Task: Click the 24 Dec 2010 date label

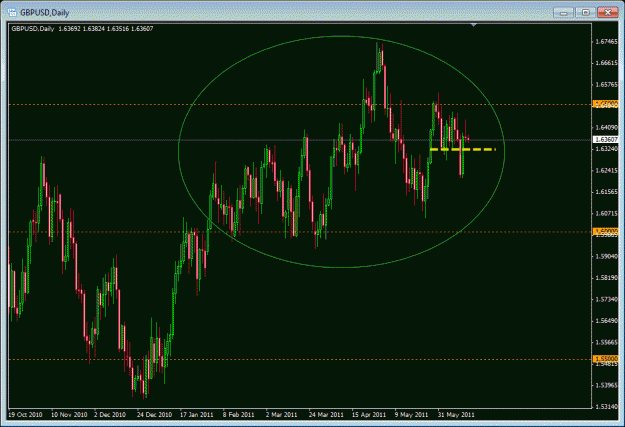Action: [155, 415]
